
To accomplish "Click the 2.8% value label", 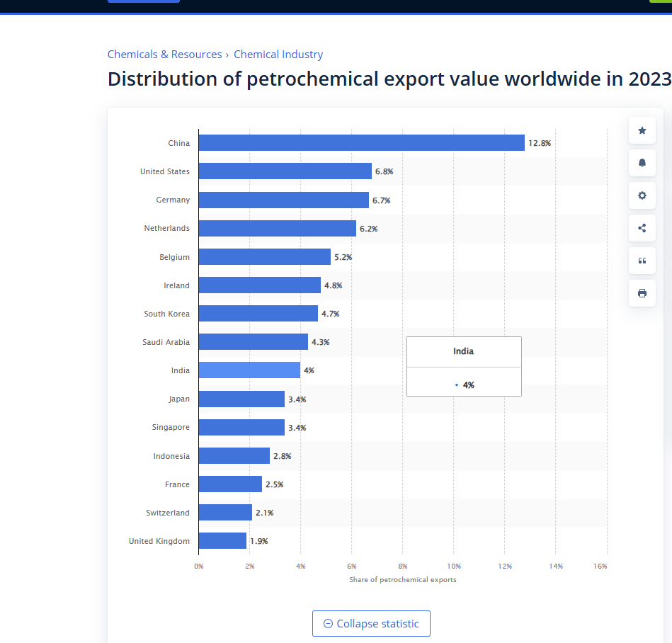I will tap(283, 456).
